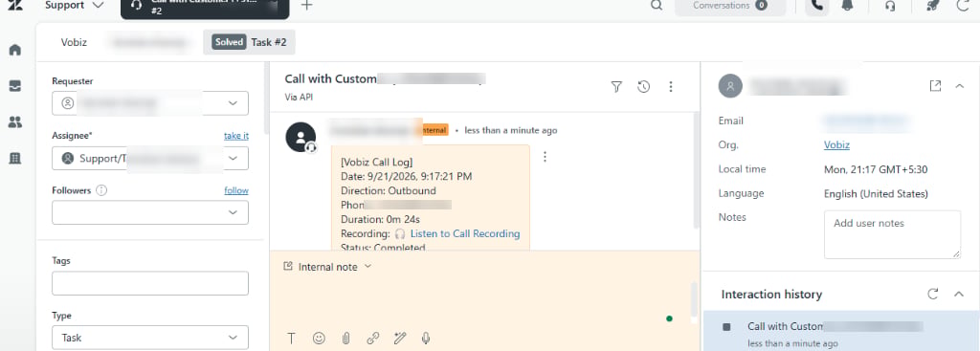Viewport: 980px width, 351px height.
Task: Toggle text formatting T icon
Action: [291, 339]
